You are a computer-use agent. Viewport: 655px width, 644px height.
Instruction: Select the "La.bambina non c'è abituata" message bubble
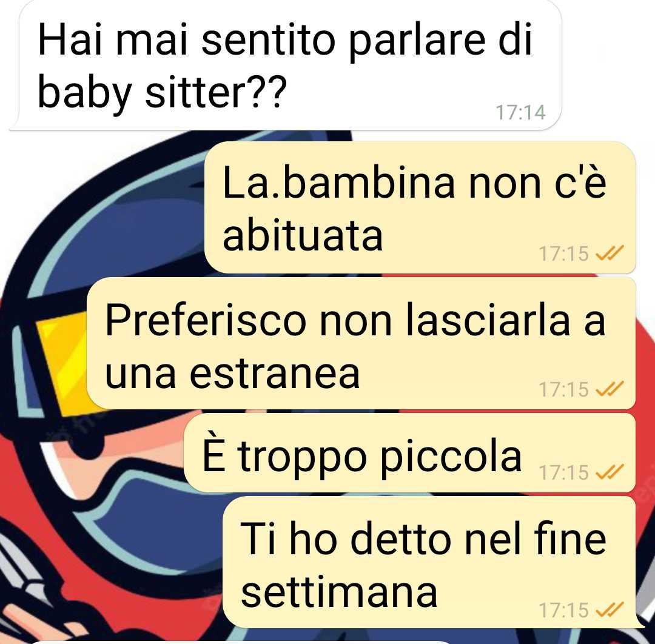click(420, 207)
